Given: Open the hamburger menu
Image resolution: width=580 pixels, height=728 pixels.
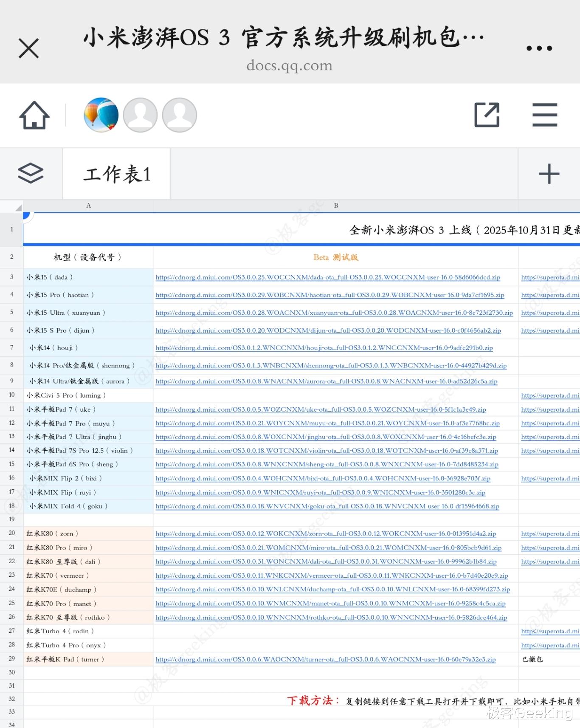Looking at the screenshot, I should point(545,115).
